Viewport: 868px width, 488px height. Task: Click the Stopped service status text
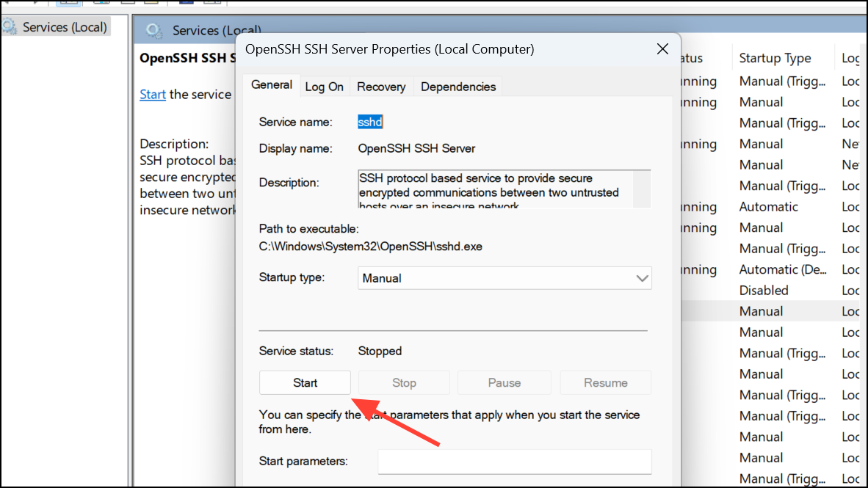tap(380, 352)
